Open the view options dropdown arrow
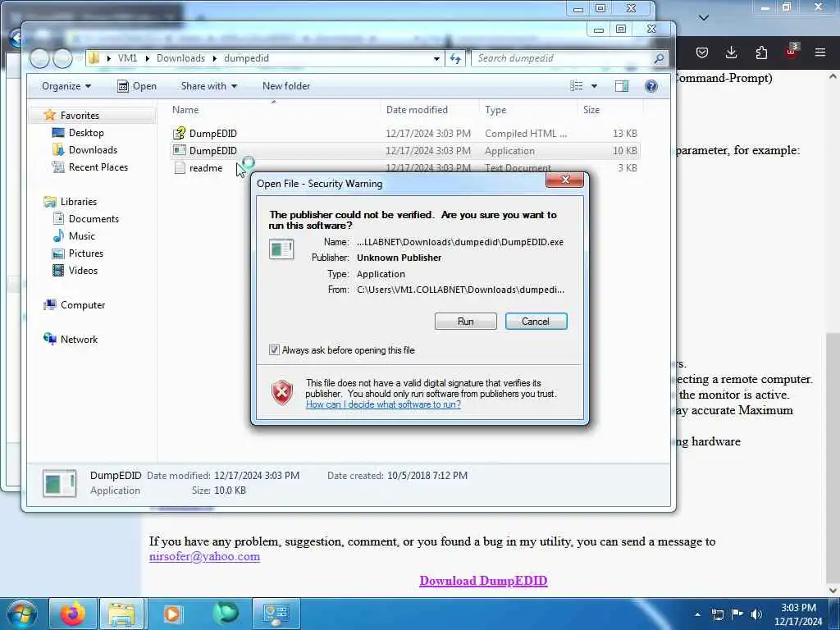The height and width of the screenshot is (630, 840). (594, 86)
